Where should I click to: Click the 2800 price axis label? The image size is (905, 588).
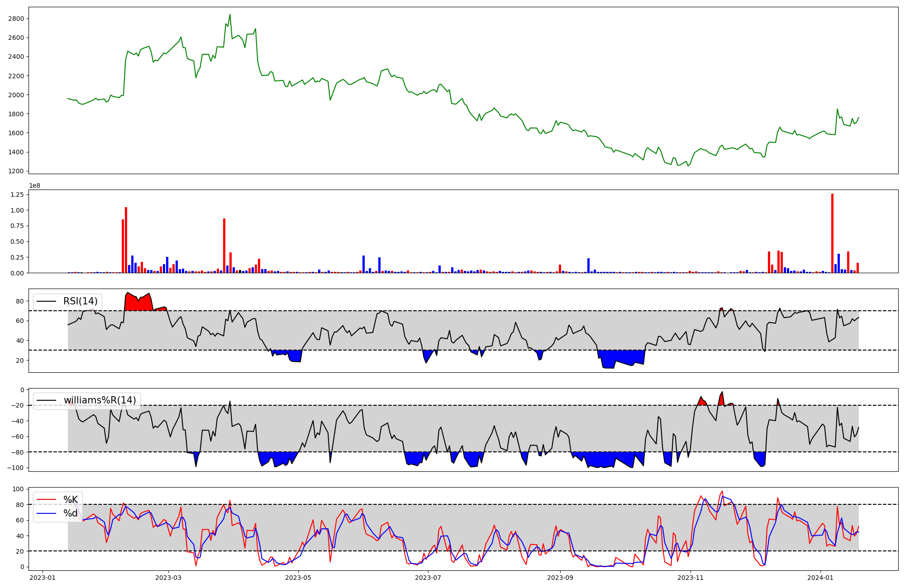16,19
